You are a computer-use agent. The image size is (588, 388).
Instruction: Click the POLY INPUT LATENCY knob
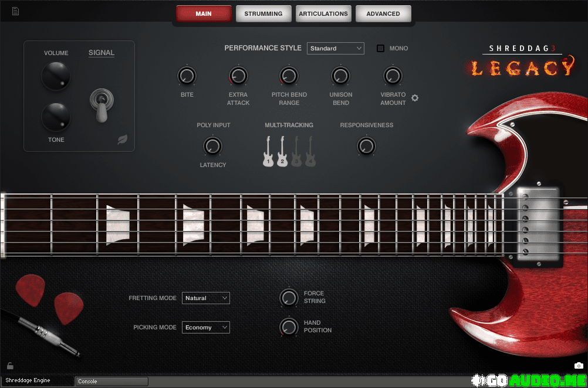point(212,146)
